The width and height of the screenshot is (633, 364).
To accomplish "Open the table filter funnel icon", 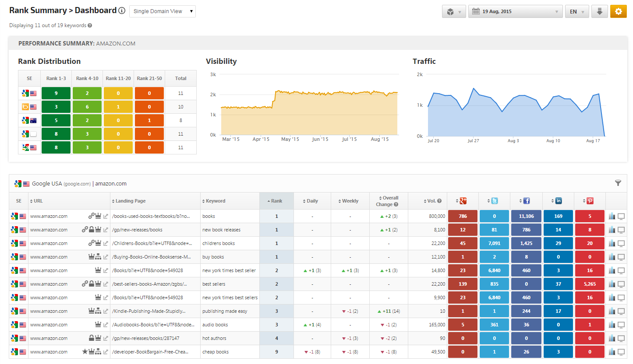I will pos(618,183).
